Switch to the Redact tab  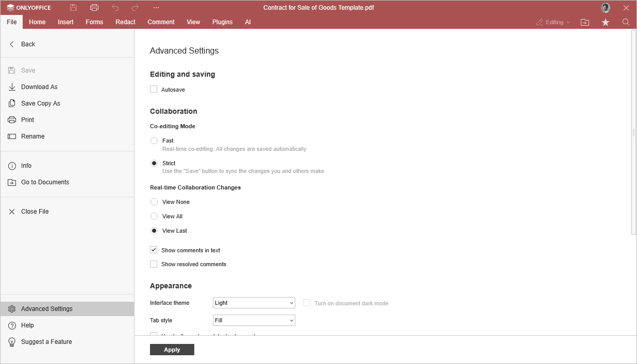125,22
